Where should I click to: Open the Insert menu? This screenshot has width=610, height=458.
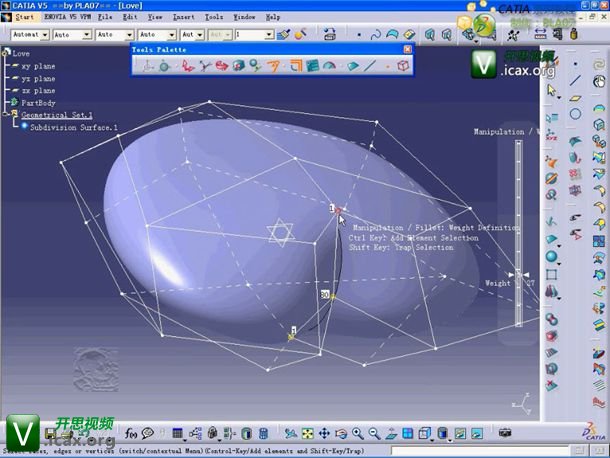click(x=184, y=17)
